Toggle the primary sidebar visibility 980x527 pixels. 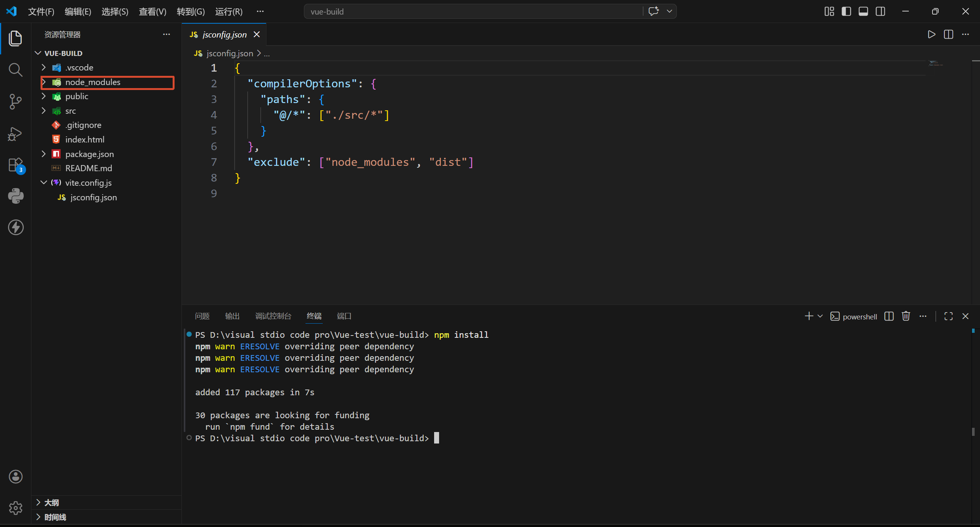coord(846,11)
